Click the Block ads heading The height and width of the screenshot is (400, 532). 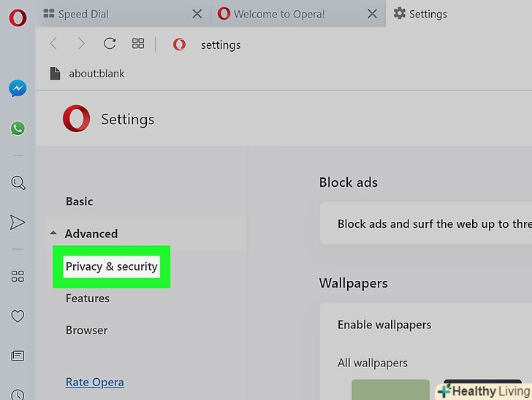click(x=348, y=182)
